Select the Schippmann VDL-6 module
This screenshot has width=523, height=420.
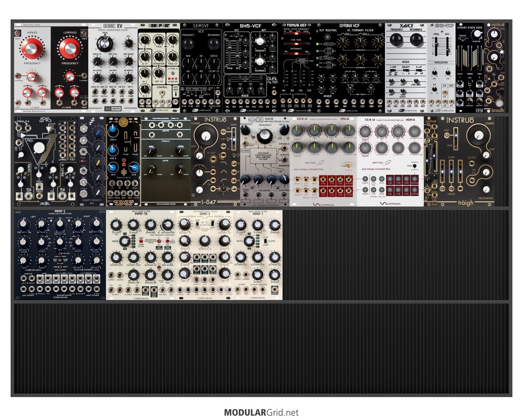(x=323, y=162)
